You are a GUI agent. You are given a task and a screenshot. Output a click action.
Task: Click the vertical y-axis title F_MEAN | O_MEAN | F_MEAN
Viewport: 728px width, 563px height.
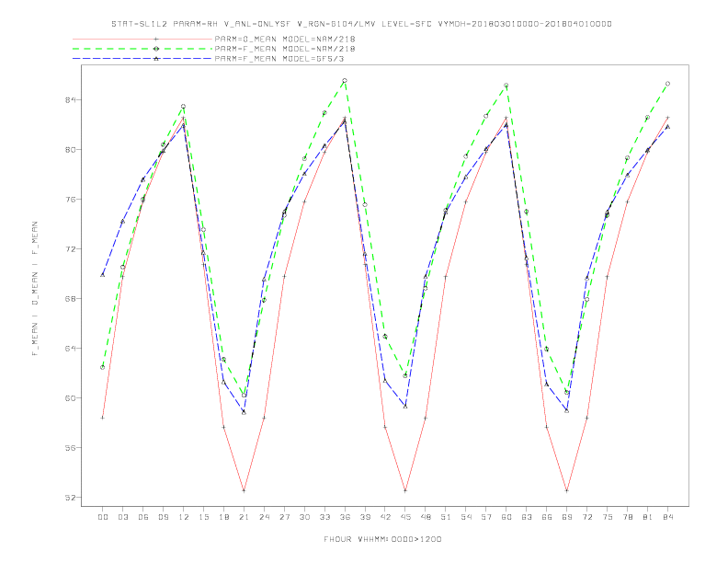pos(35,289)
